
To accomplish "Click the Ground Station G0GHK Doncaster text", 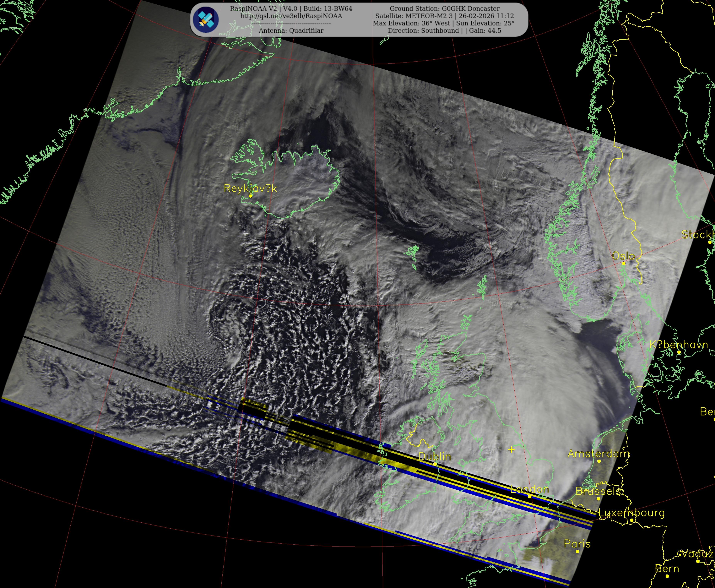I will 444,8.
